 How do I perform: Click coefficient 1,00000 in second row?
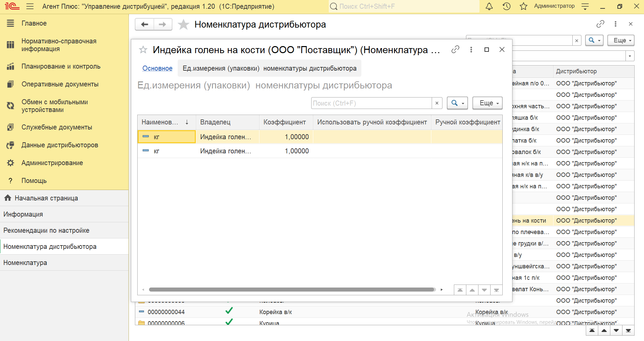point(296,151)
